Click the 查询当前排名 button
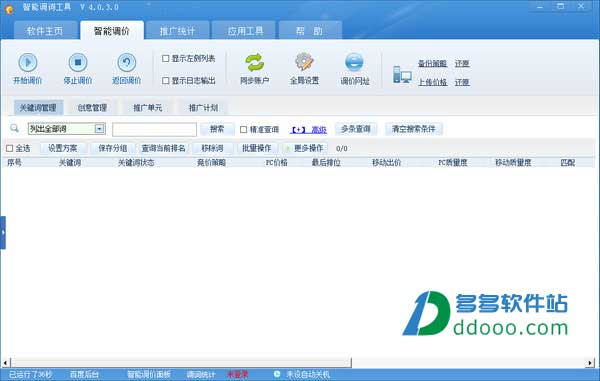 (163, 148)
